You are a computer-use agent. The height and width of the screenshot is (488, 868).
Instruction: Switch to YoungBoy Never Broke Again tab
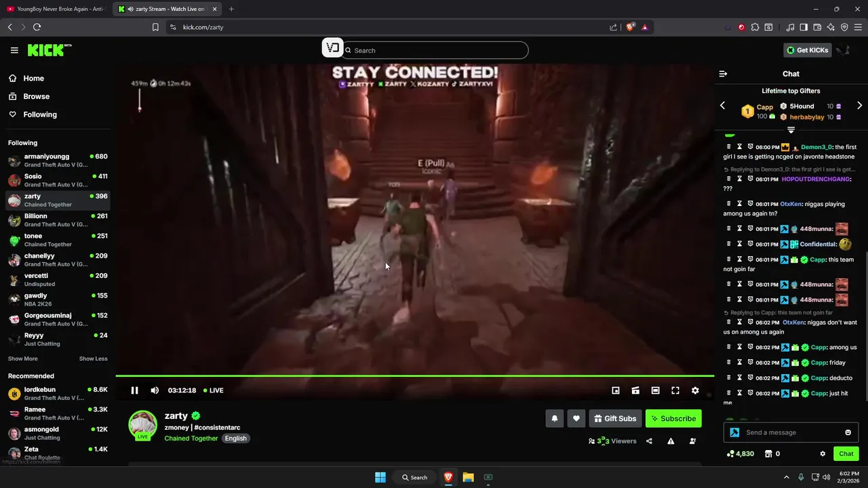56,9
